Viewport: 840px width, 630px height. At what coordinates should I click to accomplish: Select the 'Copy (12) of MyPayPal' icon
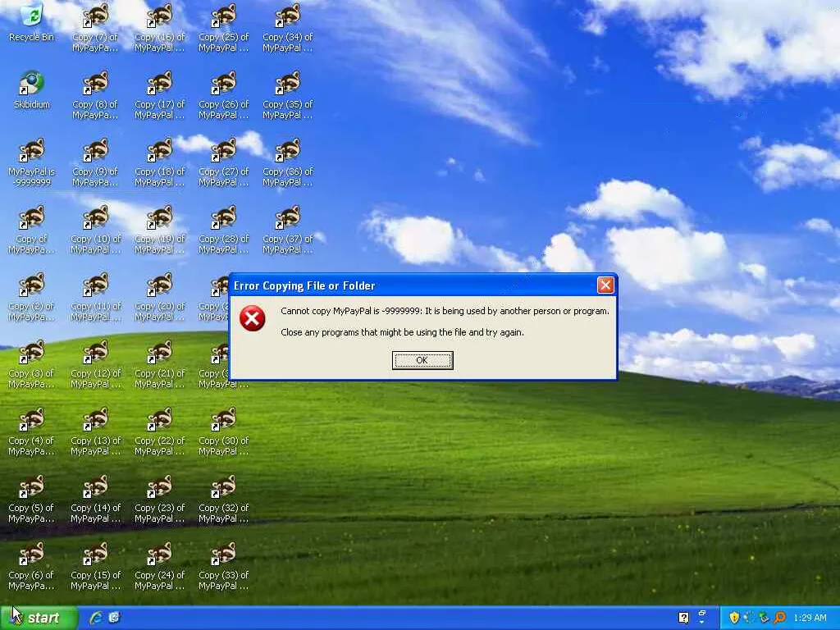(x=95, y=365)
